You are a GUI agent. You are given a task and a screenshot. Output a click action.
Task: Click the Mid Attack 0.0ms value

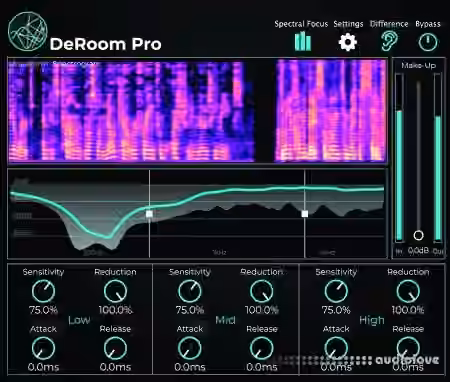(190, 367)
